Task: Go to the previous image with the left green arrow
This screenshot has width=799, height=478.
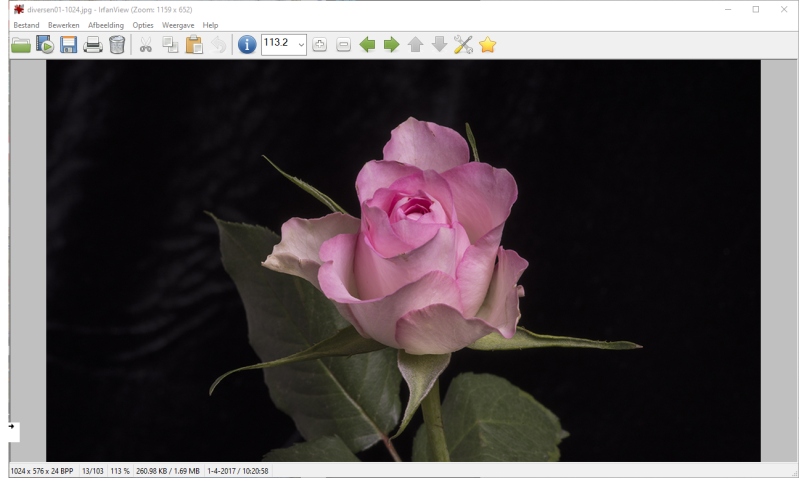Action: [368, 45]
